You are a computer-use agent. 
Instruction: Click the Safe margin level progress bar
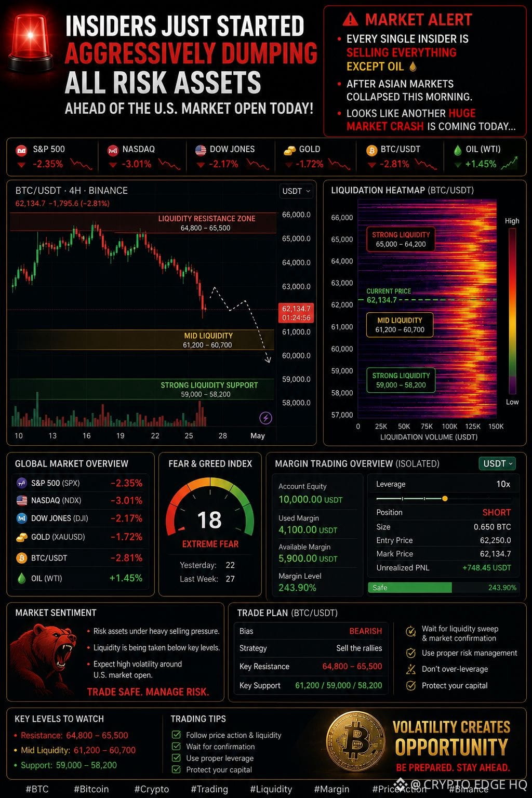443,588
